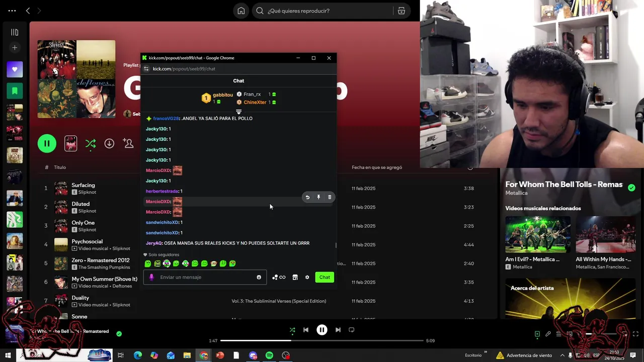This screenshot has width=644, height=362.
Task: Open gabbitou top gifter profile
Action: pyautogui.click(x=222, y=95)
